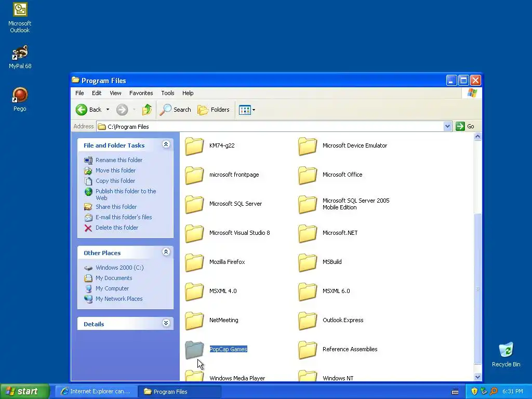This screenshot has height=399, width=532.
Task: Click Move this folder link
Action: pyautogui.click(x=115, y=170)
